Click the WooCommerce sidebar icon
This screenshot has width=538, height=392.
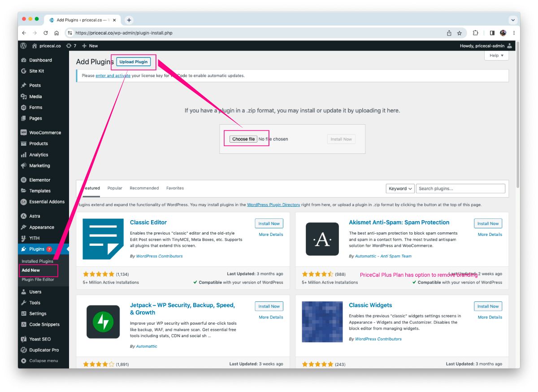(24, 133)
